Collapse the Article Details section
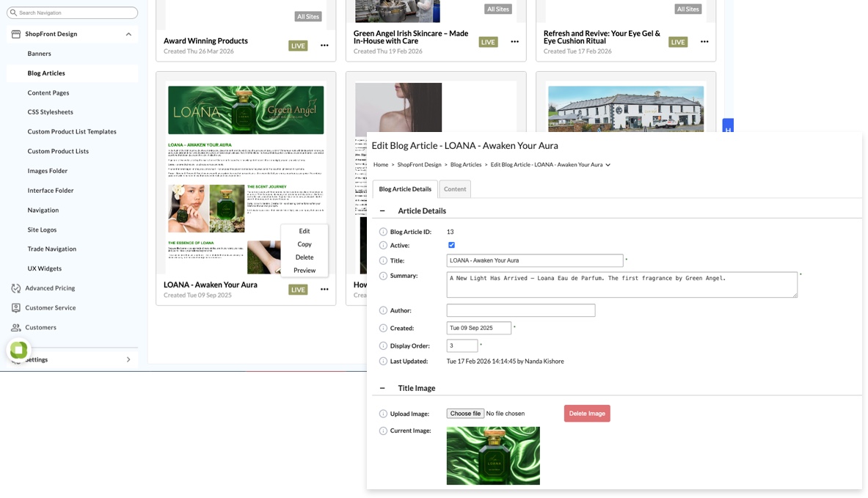868x498 pixels. point(382,210)
